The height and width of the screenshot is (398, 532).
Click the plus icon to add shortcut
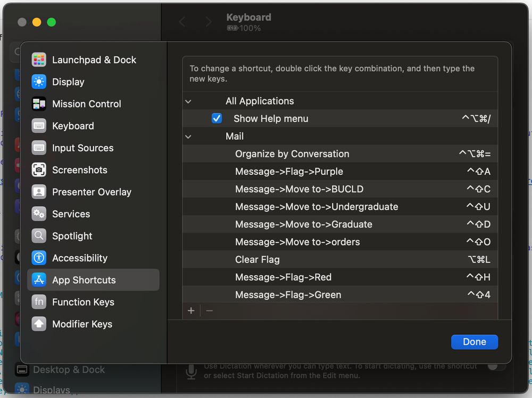coord(191,310)
